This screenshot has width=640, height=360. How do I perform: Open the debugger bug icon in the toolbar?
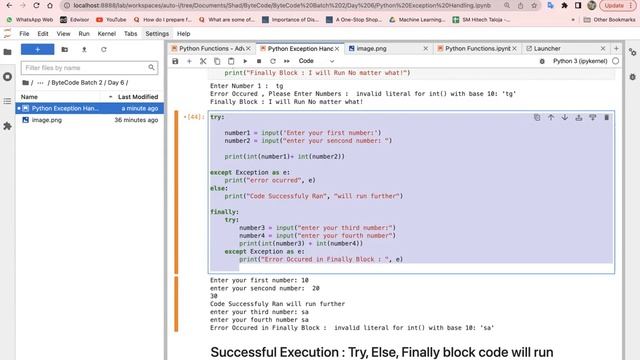(542, 61)
